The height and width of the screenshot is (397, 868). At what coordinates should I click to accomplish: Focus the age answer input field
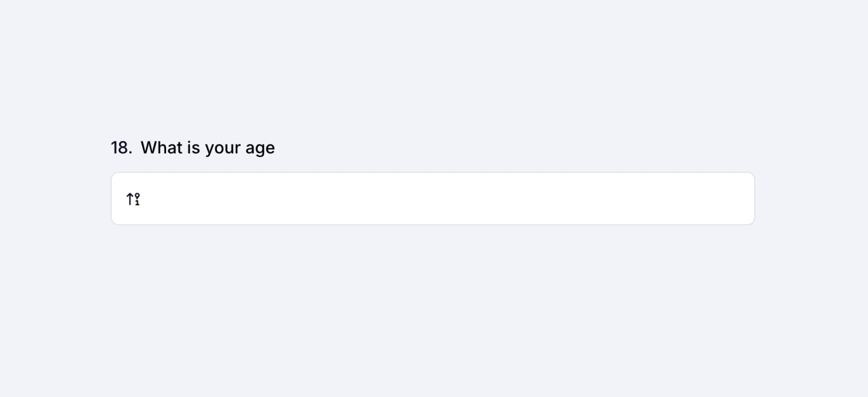[440, 198]
